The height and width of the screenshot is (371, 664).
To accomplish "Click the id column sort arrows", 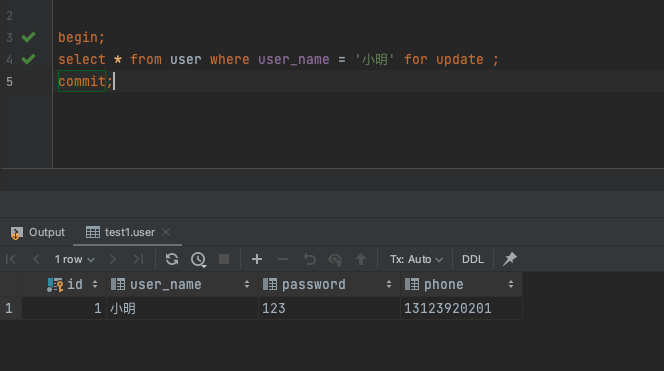I will click(x=95, y=284).
